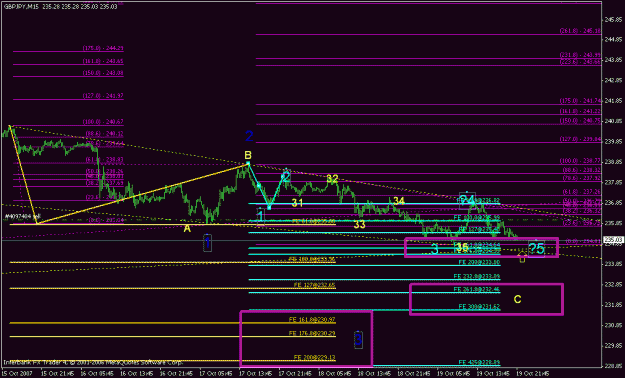The image size is (625, 378).
Task: Click the cyan 'FE 200@233.80' expansion label
Action: click(x=479, y=262)
